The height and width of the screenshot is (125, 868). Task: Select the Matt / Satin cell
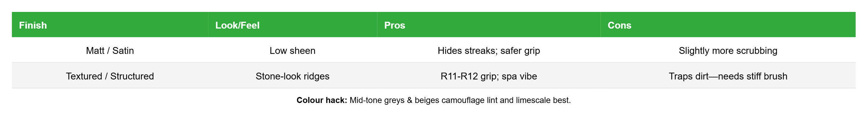click(x=110, y=50)
